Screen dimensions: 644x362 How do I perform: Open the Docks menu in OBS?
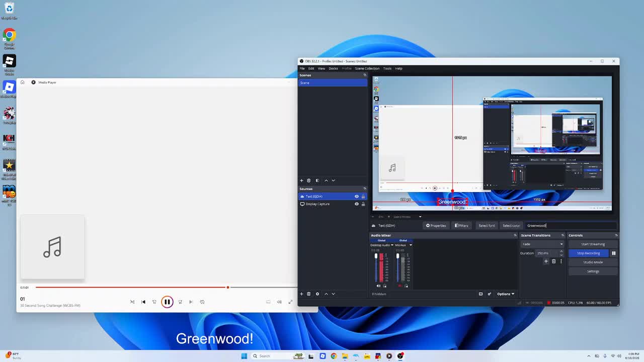[333, 68]
